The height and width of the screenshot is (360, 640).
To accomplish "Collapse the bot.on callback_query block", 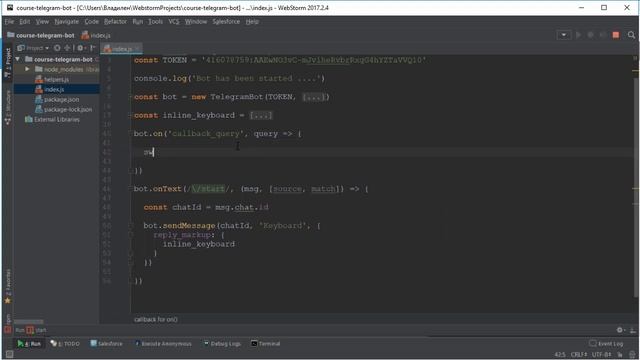I will click(x=131, y=134).
